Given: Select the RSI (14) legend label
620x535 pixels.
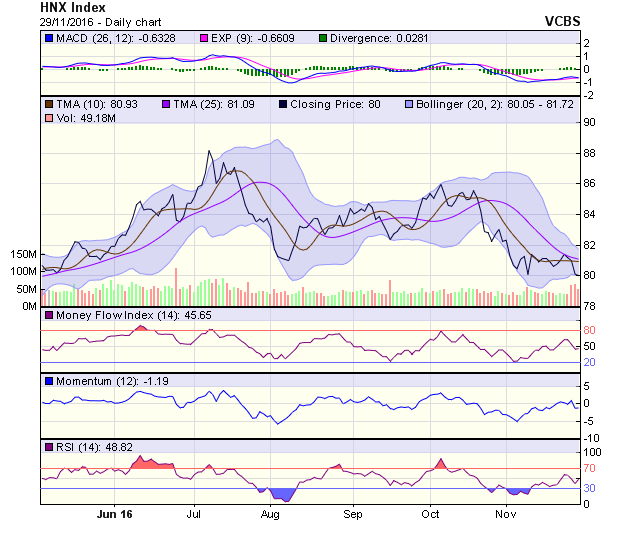Looking at the screenshot, I should click(x=78, y=446).
